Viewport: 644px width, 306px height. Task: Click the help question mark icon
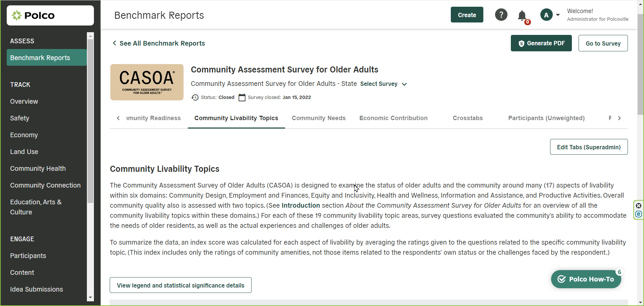[501, 15]
